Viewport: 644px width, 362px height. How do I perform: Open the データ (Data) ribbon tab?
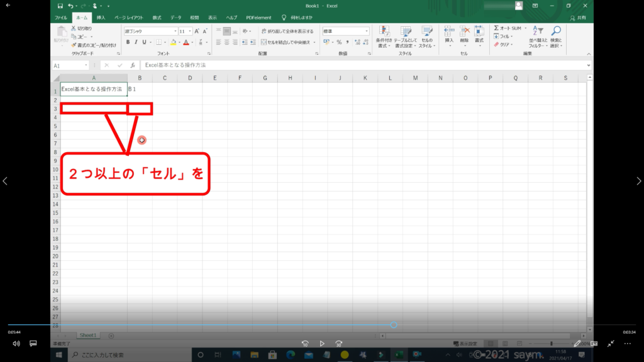175,18
